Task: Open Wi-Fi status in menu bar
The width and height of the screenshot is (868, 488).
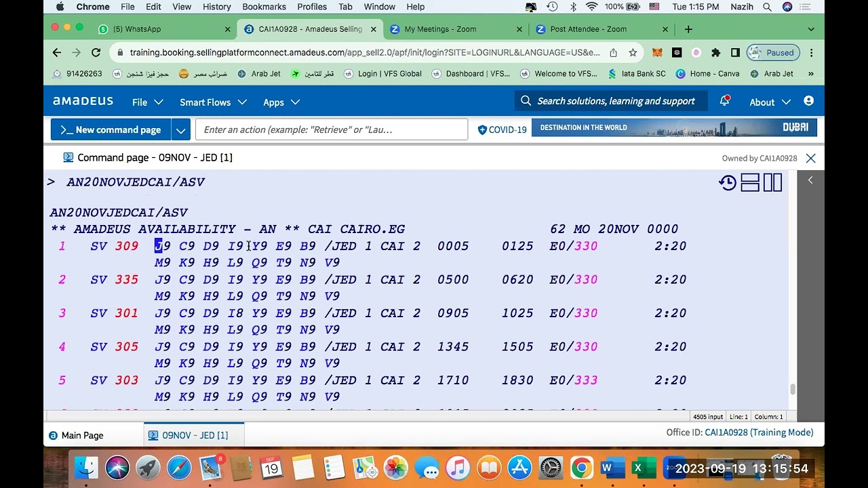Action: tap(591, 7)
